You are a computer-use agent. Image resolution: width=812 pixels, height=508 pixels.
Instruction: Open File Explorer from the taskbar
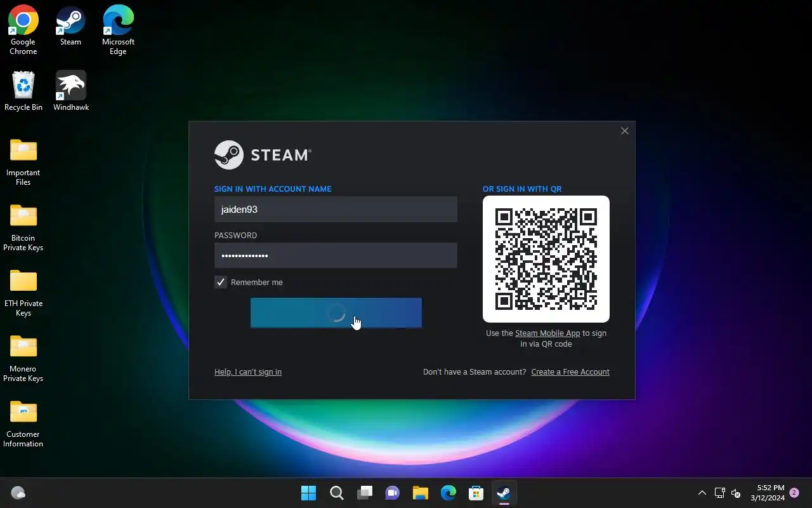[421, 493]
